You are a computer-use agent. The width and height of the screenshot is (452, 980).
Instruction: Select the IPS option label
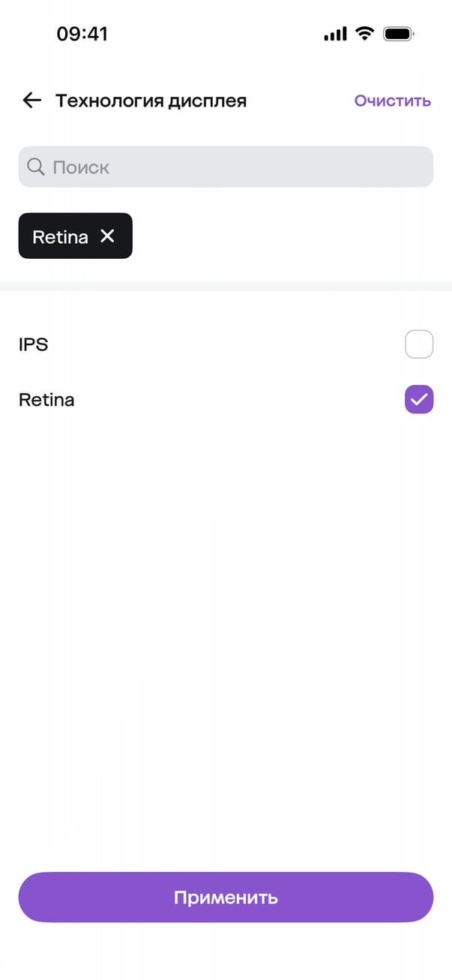[x=34, y=344]
